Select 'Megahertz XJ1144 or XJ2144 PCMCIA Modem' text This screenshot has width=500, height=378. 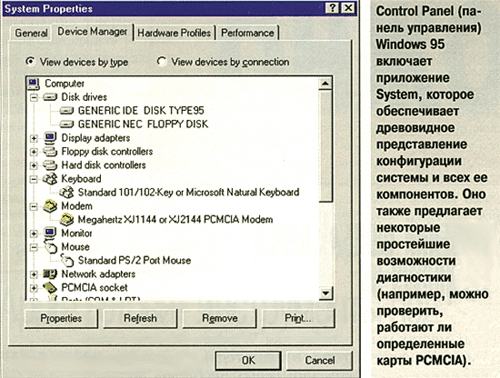tap(175, 220)
